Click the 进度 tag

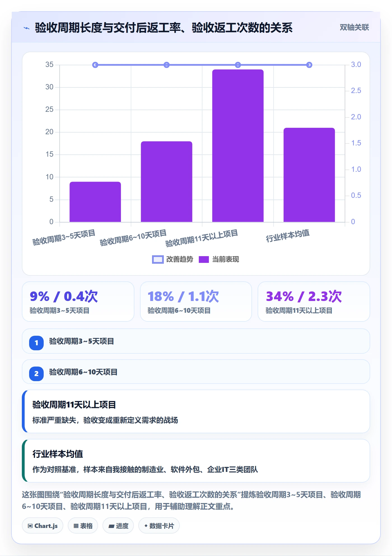(118, 526)
